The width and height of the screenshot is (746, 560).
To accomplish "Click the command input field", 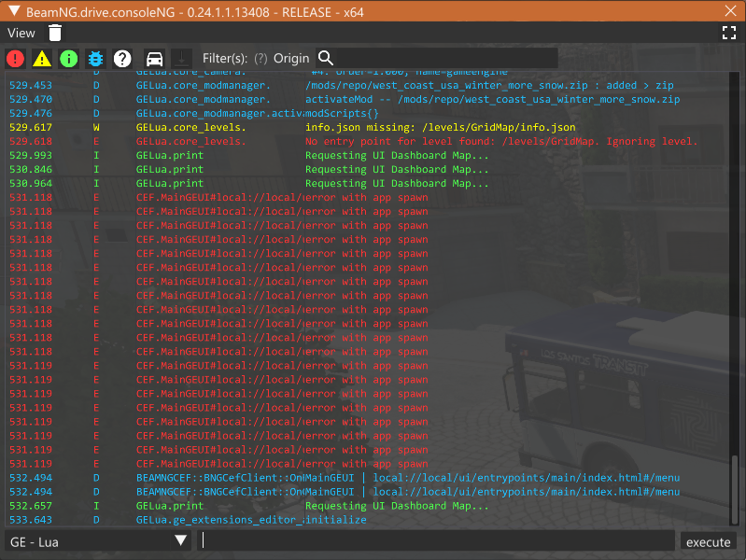I will point(436,541).
